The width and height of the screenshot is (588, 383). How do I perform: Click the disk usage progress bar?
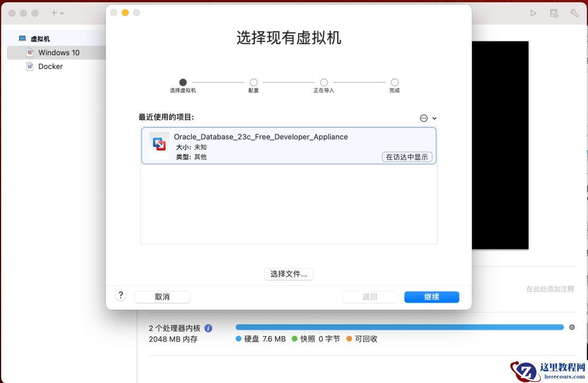click(400, 327)
